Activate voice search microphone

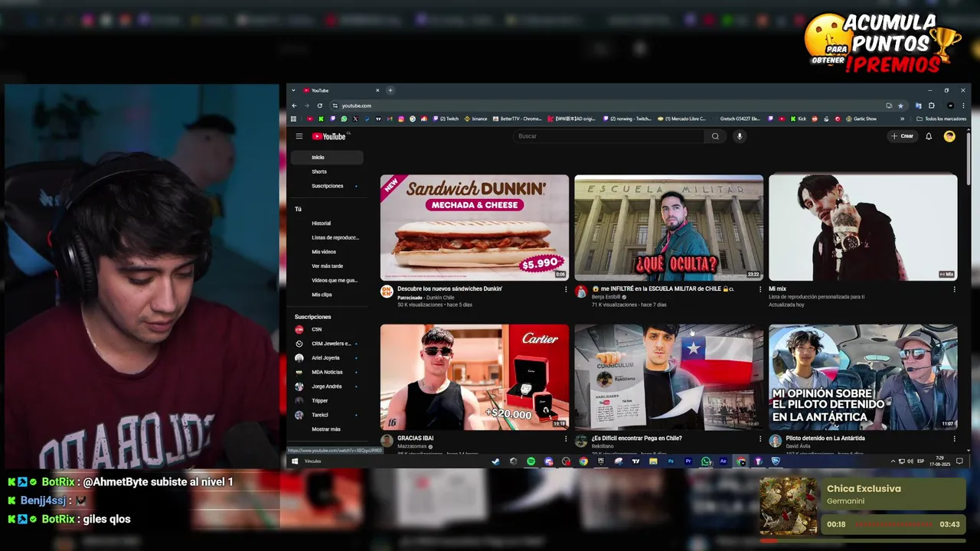pos(739,136)
